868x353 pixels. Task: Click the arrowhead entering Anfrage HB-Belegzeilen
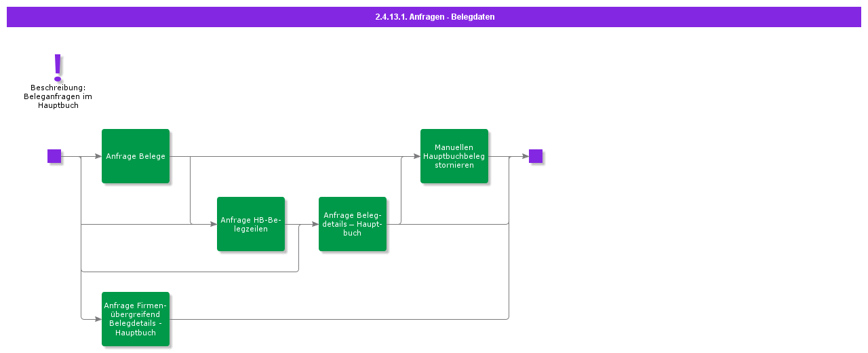[213, 224]
